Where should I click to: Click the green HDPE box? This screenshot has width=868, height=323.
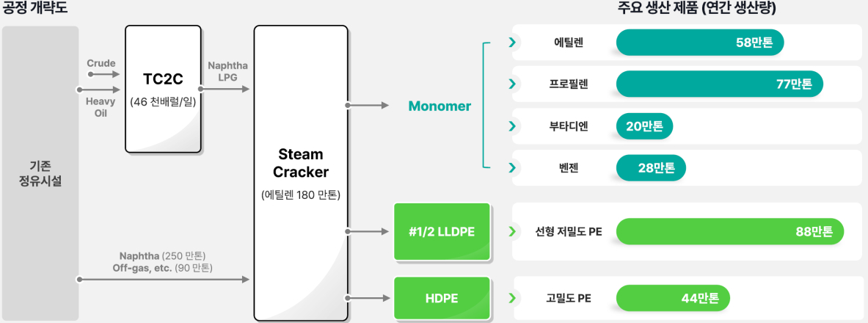click(442, 300)
